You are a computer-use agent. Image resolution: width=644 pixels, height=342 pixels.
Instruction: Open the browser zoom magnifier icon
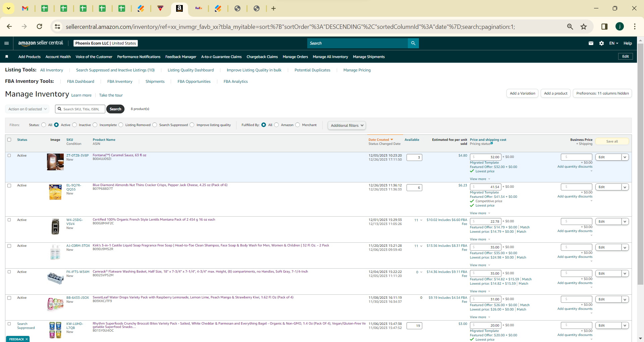tap(570, 26)
